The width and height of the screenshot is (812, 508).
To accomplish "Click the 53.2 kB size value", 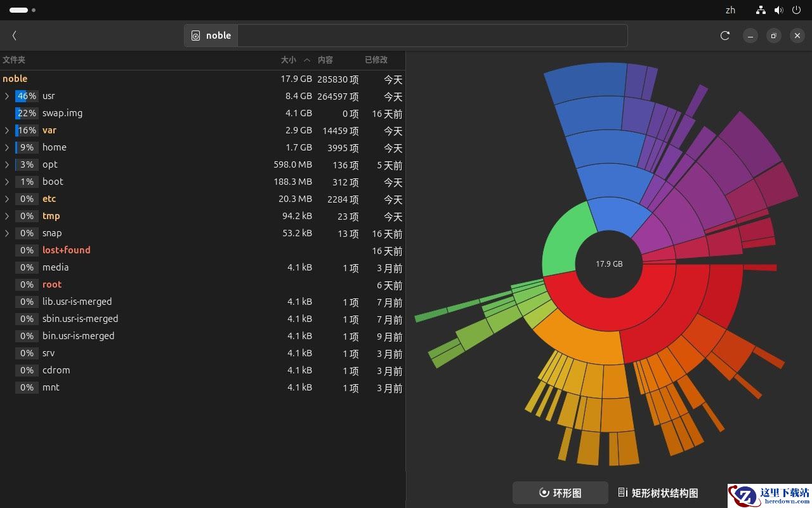I will (x=297, y=233).
